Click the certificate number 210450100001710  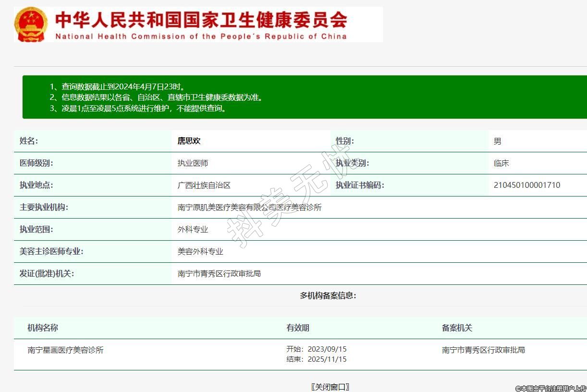click(526, 185)
